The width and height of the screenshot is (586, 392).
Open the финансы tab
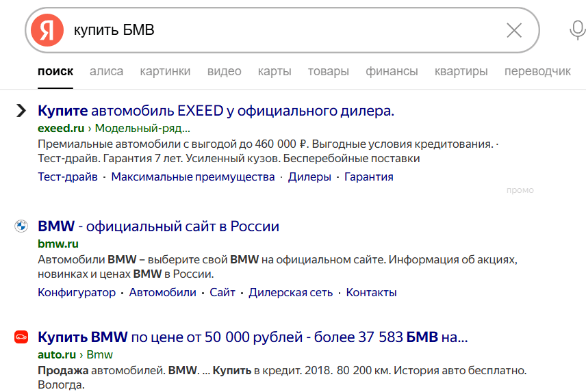(392, 71)
